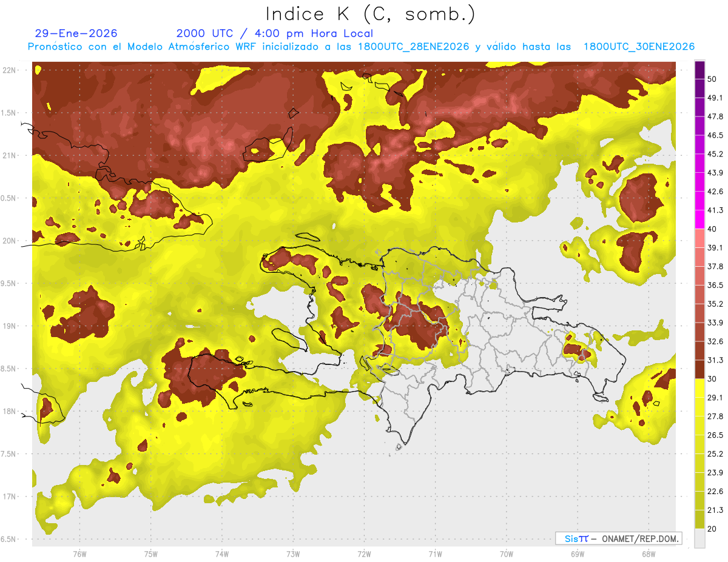Click the bottom legend value '20'
728x562 pixels.
(712, 529)
